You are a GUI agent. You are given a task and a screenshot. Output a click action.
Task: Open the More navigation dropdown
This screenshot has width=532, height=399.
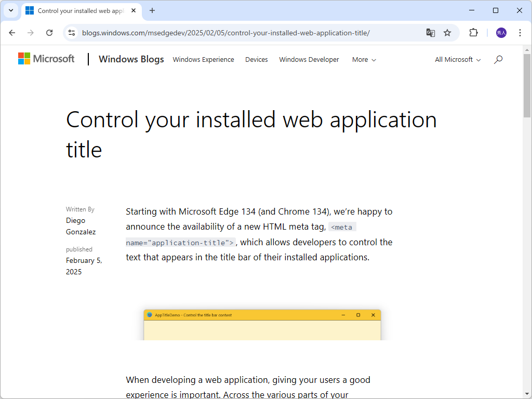point(364,60)
